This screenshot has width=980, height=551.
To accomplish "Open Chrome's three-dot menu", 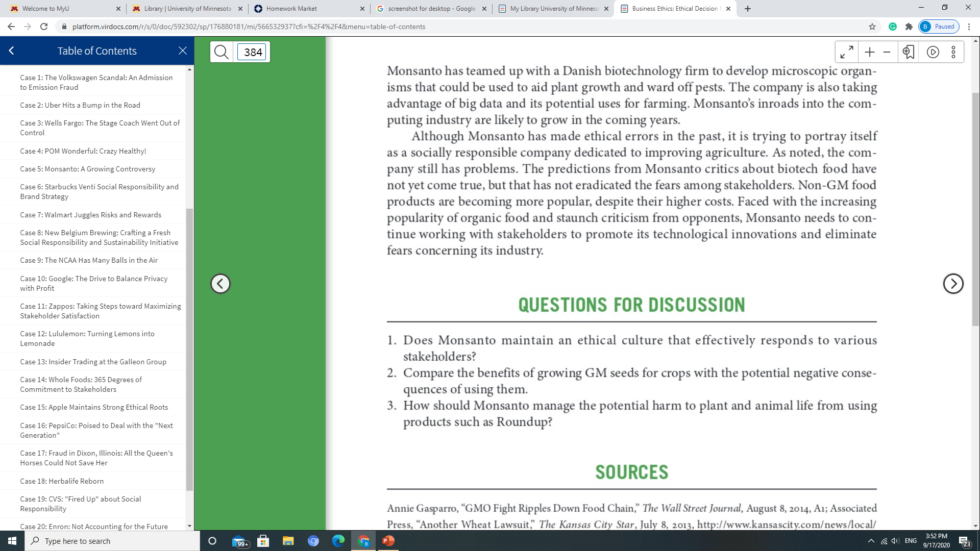I will (x=969, y=27).
